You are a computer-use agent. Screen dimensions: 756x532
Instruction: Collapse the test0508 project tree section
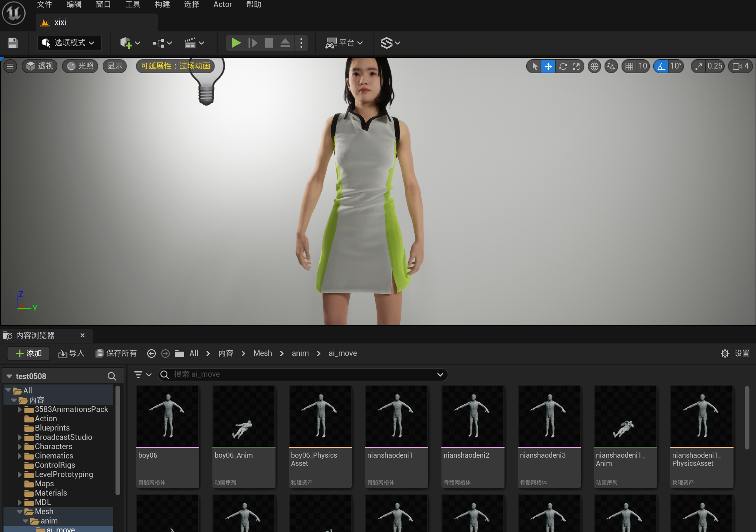point(9,376)
